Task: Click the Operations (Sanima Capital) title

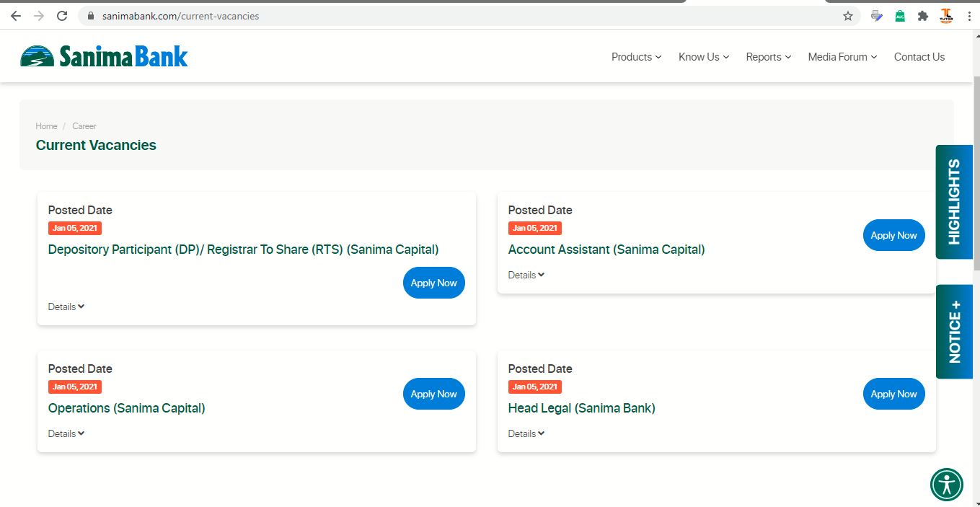Action: tap(127, 408)
